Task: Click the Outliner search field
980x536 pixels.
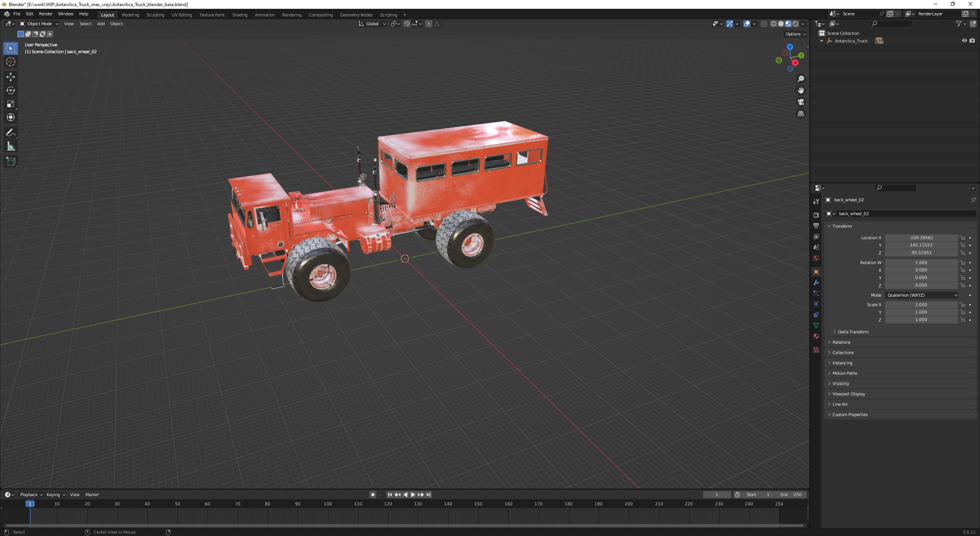Action: pos(891,24)
